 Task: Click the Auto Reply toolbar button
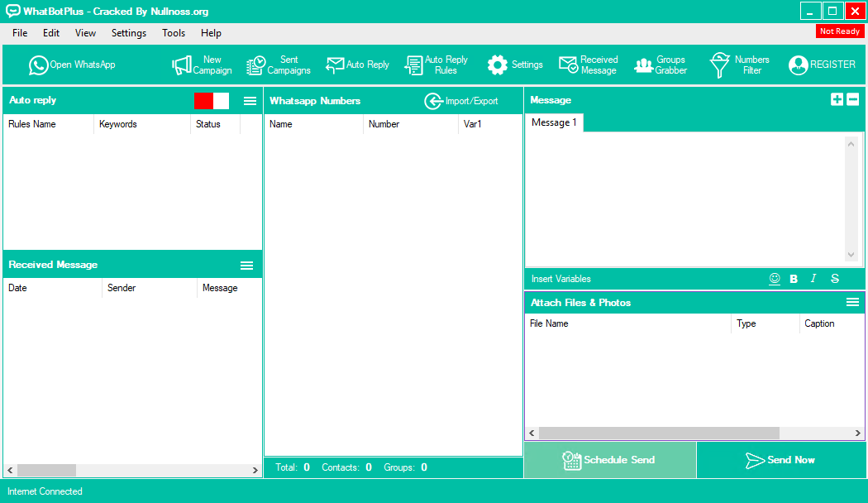[358, 65]
